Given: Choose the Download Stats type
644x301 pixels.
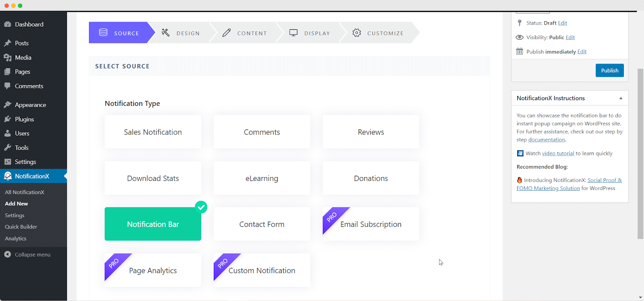Looking at the screenshot, I should (x=153, y=178).
